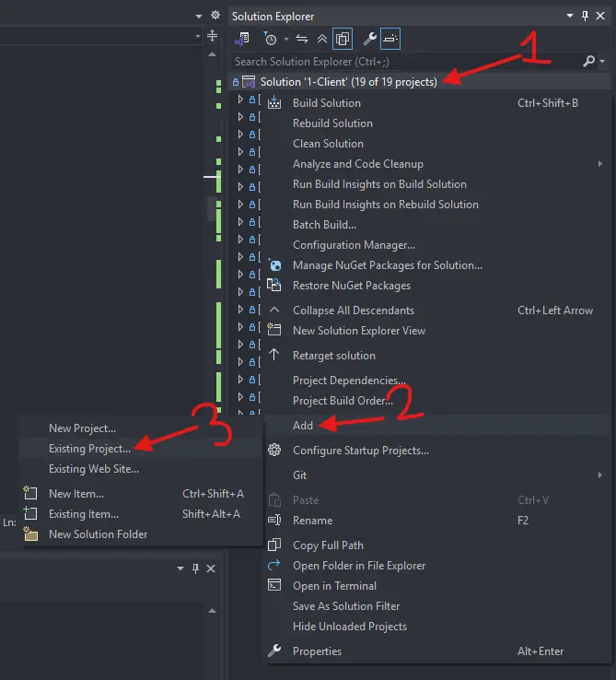This screenshot has height=680, width=616.
Task: Click the New Item... icon in submenu
Action: [30, 493]
